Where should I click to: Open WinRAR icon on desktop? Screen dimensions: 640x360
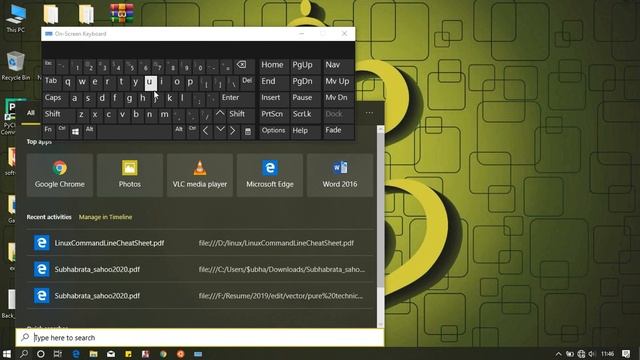coord(122,13)
